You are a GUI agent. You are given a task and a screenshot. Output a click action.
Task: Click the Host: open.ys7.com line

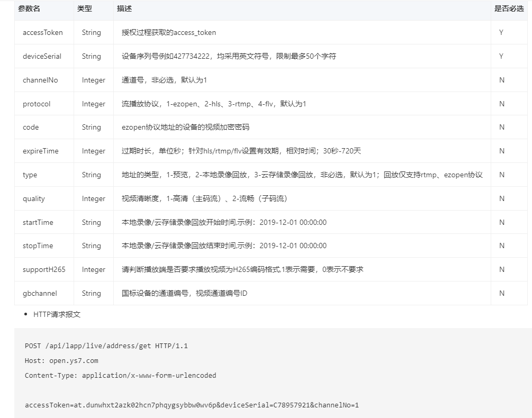61,361
